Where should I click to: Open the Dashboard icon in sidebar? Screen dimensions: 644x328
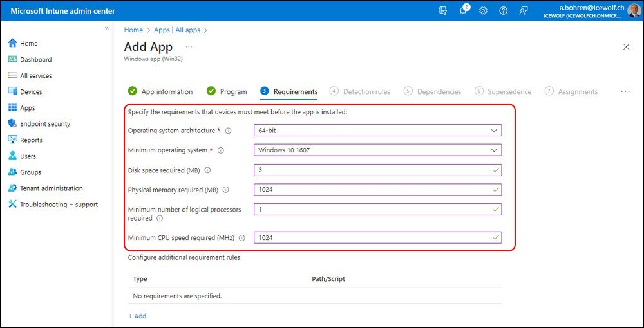click(x=13, y=59)
